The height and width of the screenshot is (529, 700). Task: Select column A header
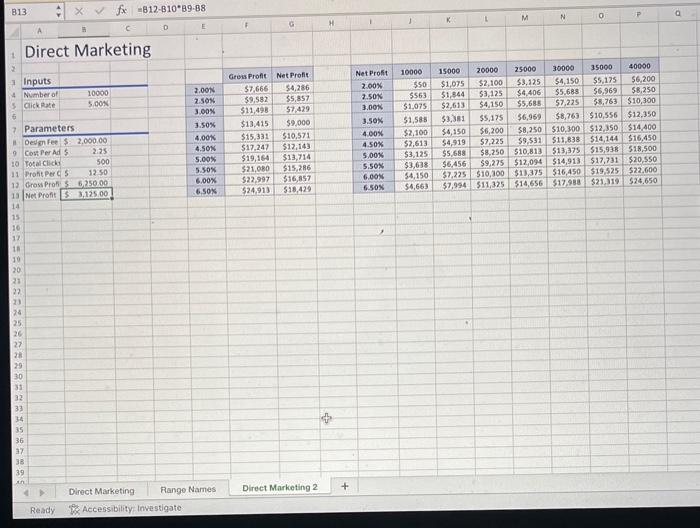(39, 31)
